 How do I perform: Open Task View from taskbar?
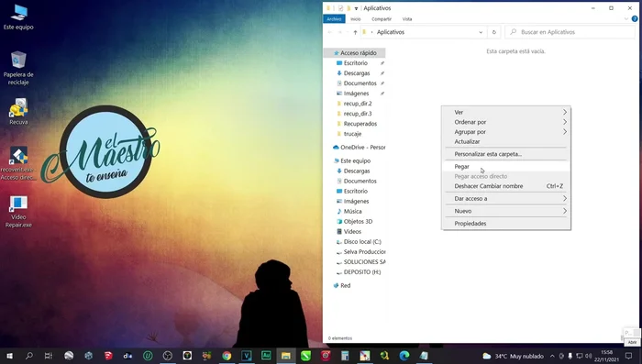(49, 356)
